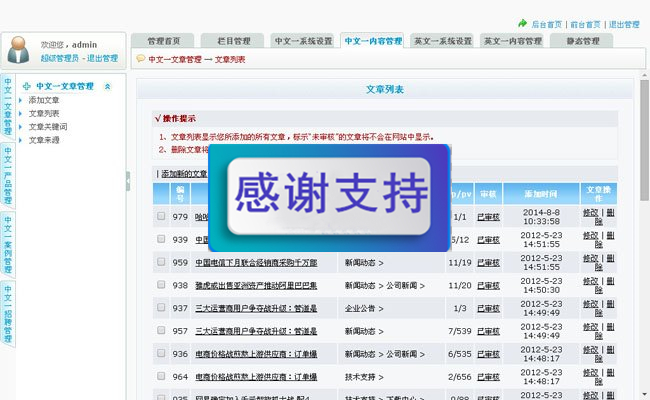Open the vertical 中文一招聘管理 side tab
The width and height of the screenshot is (650, 400).
point(8,314)
